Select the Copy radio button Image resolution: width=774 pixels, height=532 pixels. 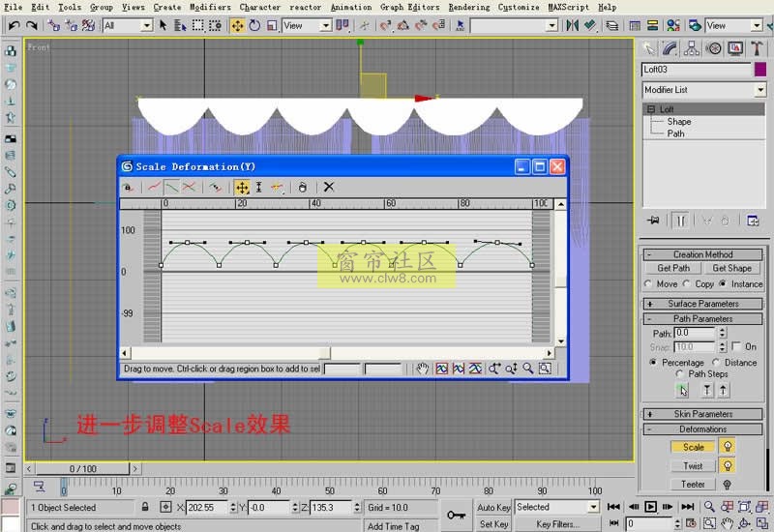coord(687,283)
